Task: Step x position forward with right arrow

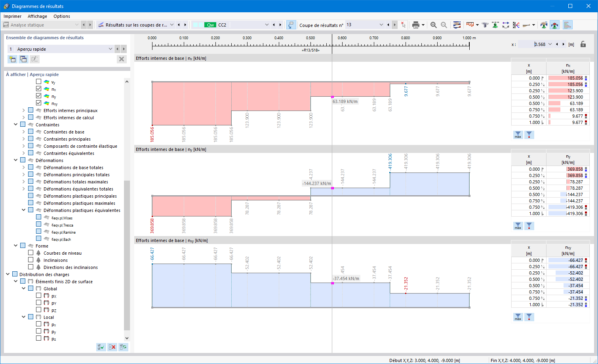Action: click(x=564, y=44)
